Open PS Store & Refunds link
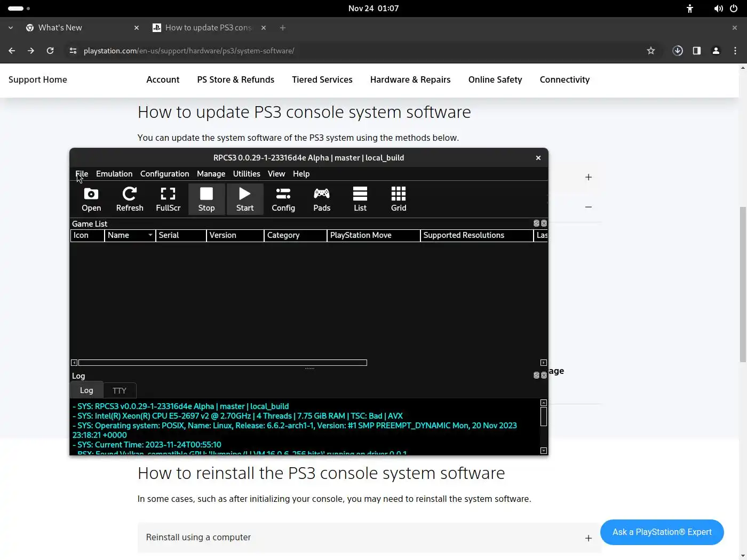 [235, 79]
